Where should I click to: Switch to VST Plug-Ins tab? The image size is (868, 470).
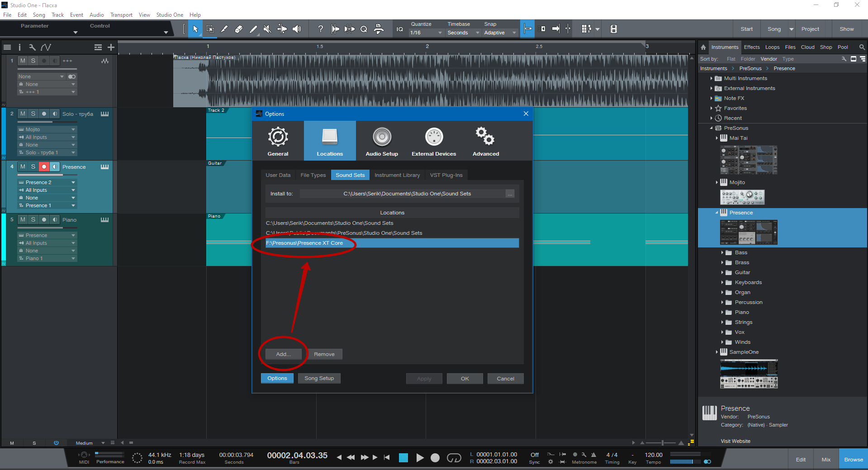point(446,175)
